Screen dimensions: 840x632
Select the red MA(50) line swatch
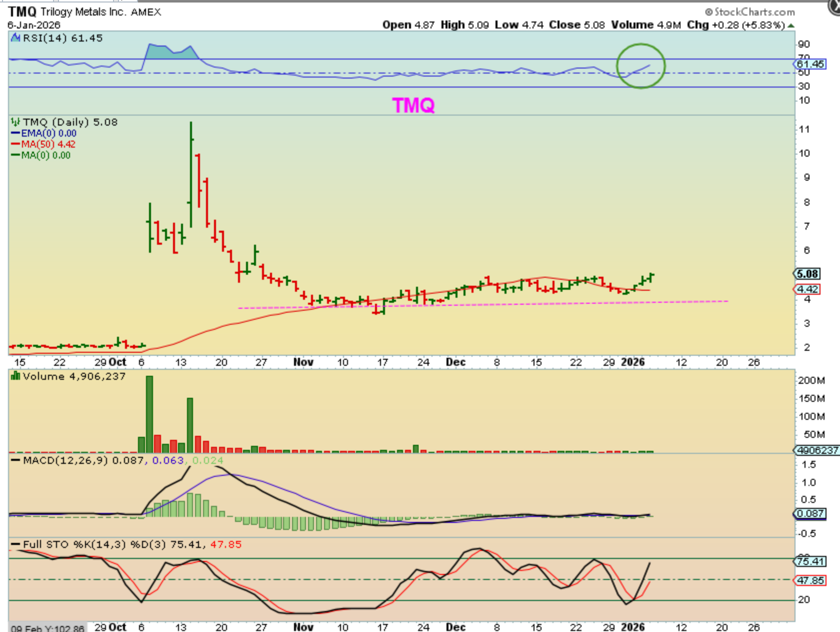coord(15,145)
